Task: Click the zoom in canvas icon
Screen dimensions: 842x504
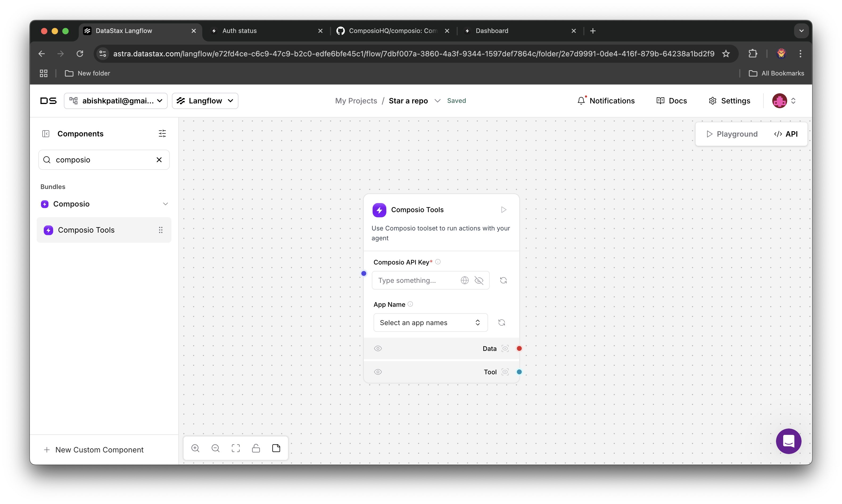Action: coord(195,448)
